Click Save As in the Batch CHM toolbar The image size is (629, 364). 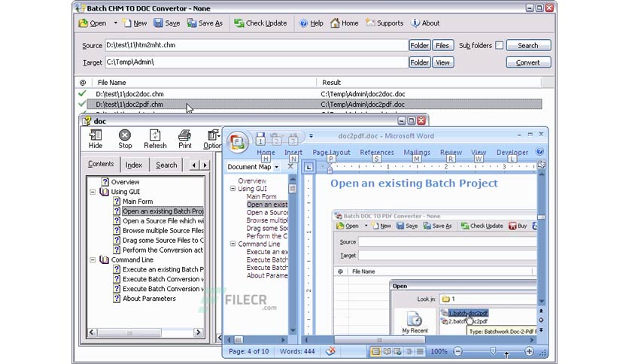pyautogui.click(x=205, y=23)
